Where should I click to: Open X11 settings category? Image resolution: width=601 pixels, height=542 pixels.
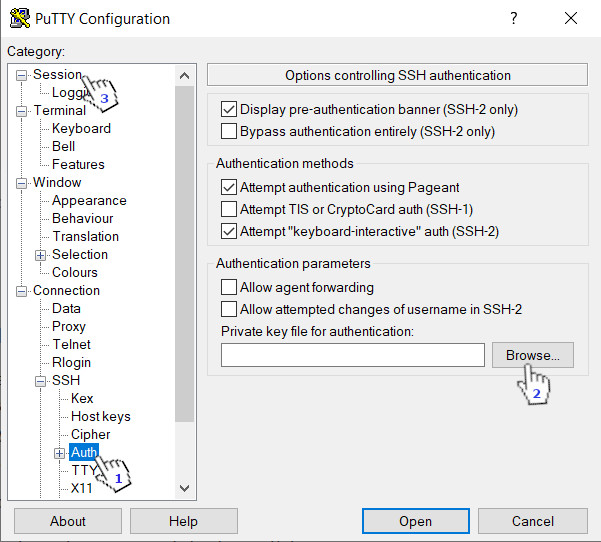82,489
